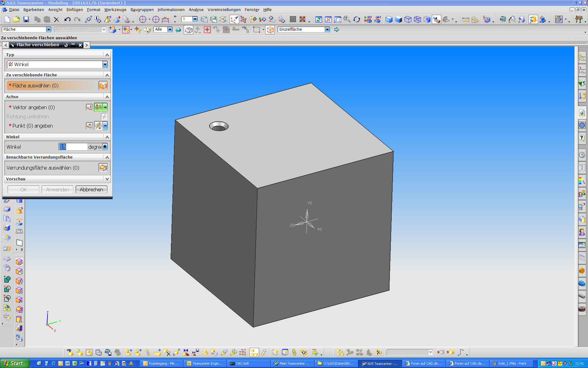Toggle the shaded-with-edges display mode
The image size is (588, 368).
[x=389, y=20]
